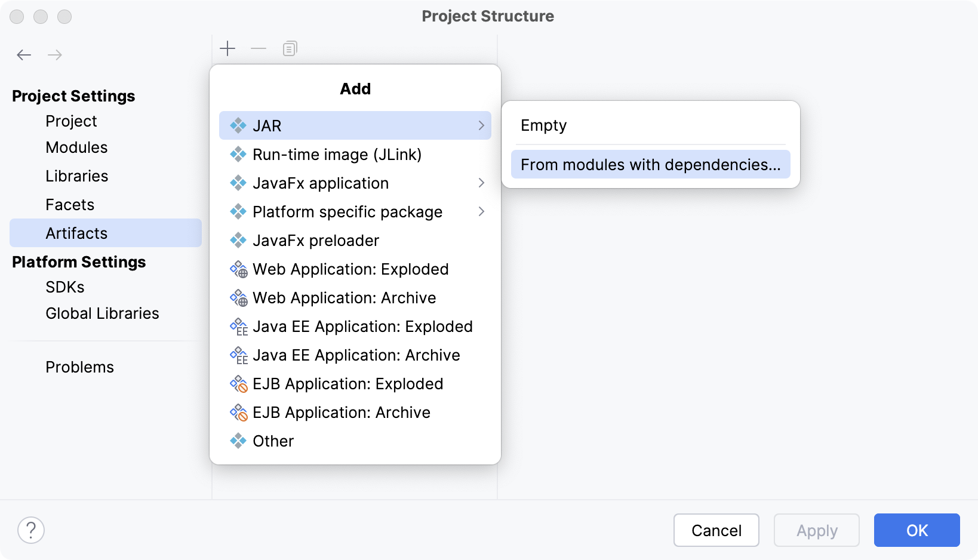
Task: Select the JavaFx preloader artifact type
Action: pyautogui.click(x=316, y=240)
